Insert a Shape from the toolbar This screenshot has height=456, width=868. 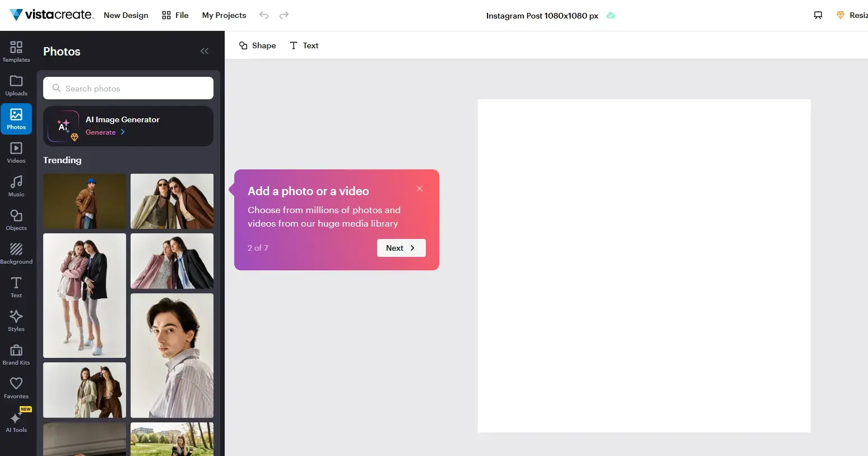(257, 45)
